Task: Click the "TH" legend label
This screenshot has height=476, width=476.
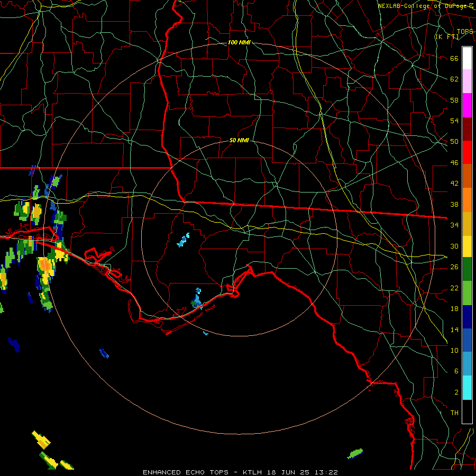Action: click(x=454, y=413)
